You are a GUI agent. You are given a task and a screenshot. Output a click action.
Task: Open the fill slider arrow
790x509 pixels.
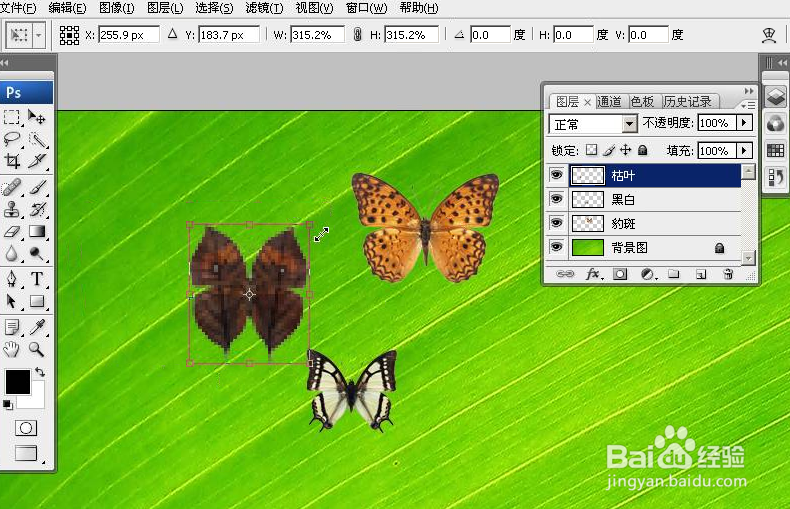tap(744, 151)
